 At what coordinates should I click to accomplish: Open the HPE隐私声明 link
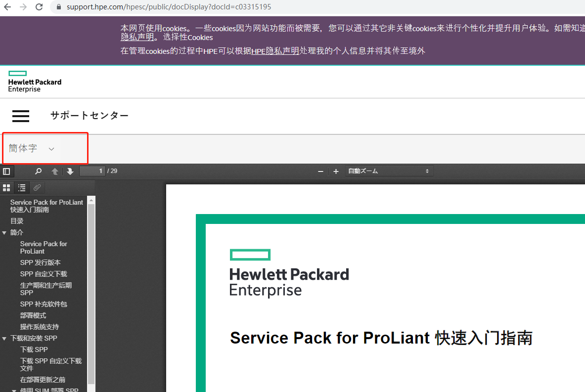click(275, 51)
